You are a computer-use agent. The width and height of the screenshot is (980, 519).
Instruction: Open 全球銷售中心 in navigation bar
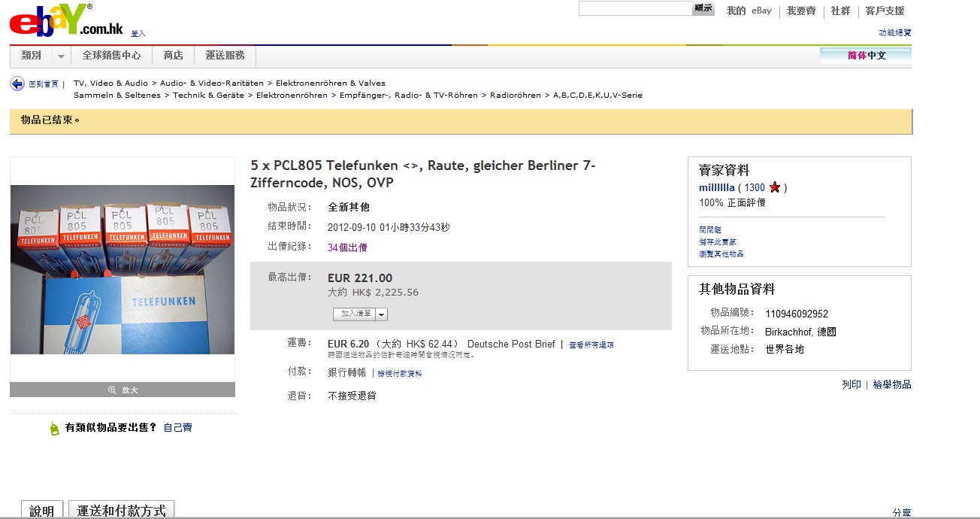[x=111, y=56]
